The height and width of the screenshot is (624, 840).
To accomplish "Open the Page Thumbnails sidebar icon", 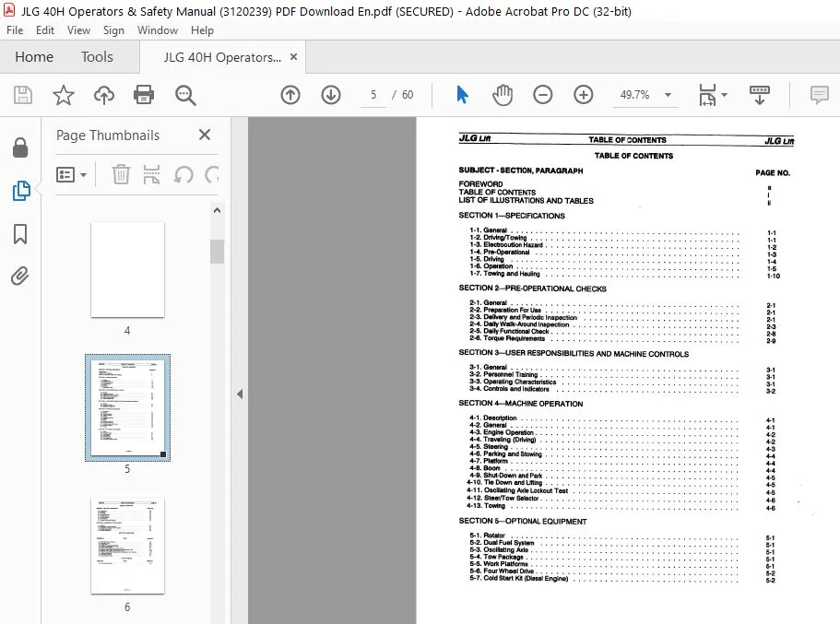I will coord(21,191).
